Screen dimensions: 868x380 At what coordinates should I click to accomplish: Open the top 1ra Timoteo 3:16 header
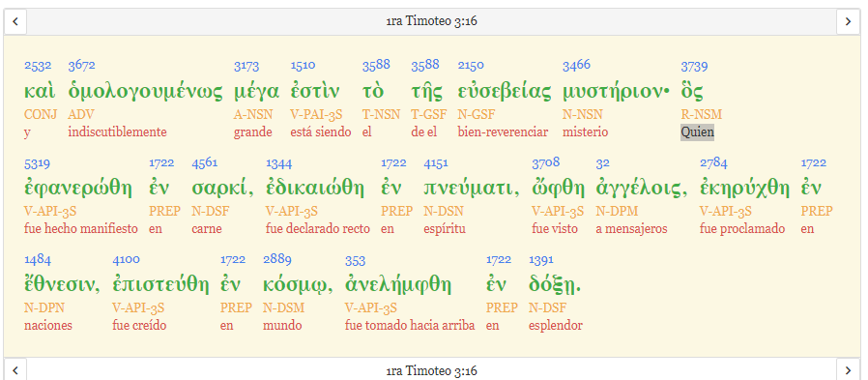coord(432,21)
